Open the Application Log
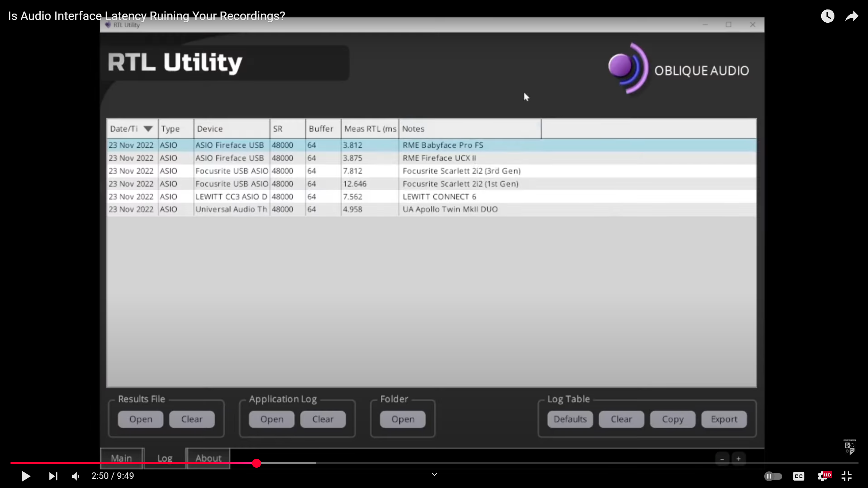The height and width of the screenshot is (488, 868). click(x=272, y=419)
